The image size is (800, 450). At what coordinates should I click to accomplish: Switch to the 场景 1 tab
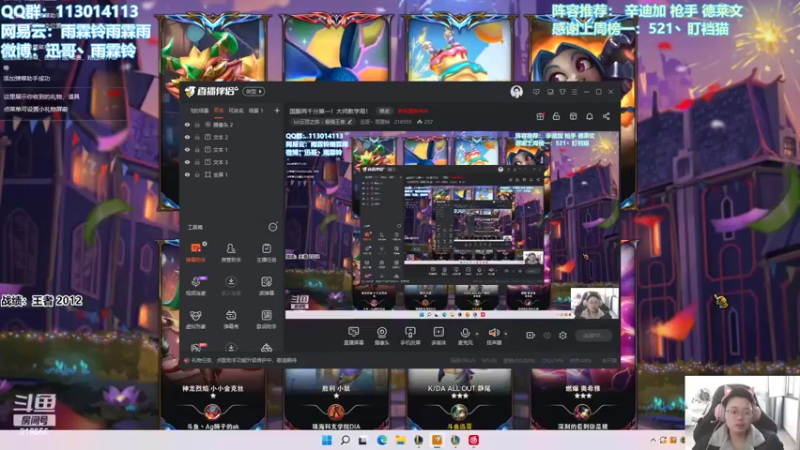point(256,110)
